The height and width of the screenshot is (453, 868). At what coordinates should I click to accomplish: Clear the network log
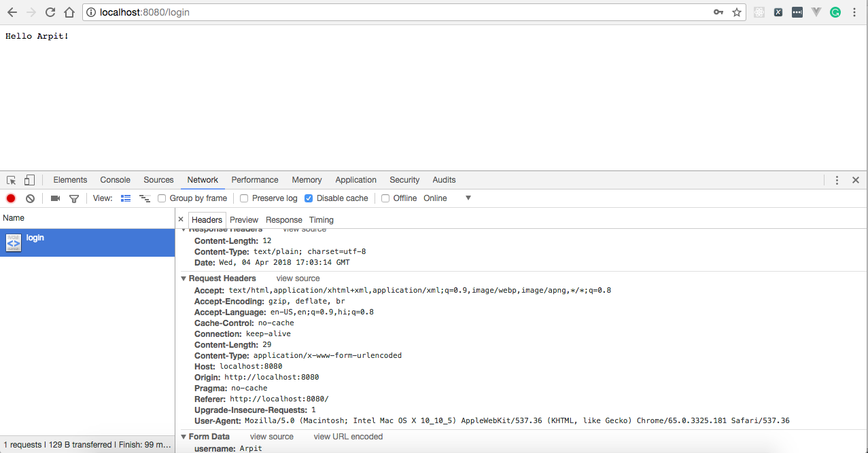click(30, 198)
